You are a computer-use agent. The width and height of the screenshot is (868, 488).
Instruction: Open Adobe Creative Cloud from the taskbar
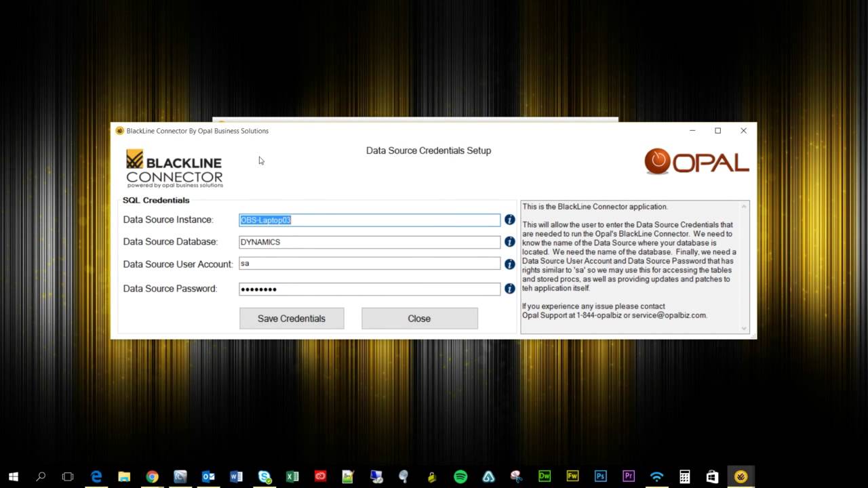[x=320, y=476]
